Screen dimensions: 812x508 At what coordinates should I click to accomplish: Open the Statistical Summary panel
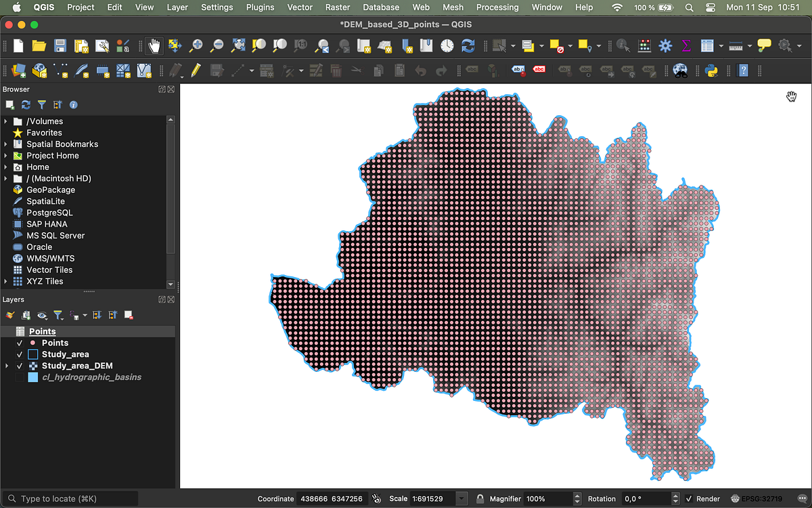(x=686, y=44)
